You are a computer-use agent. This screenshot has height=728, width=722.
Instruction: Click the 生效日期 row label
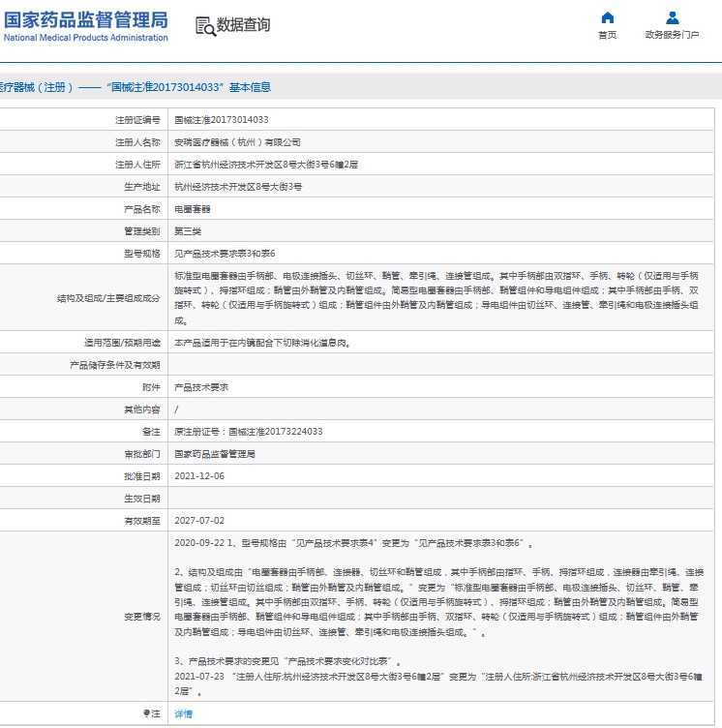point(142,499)
